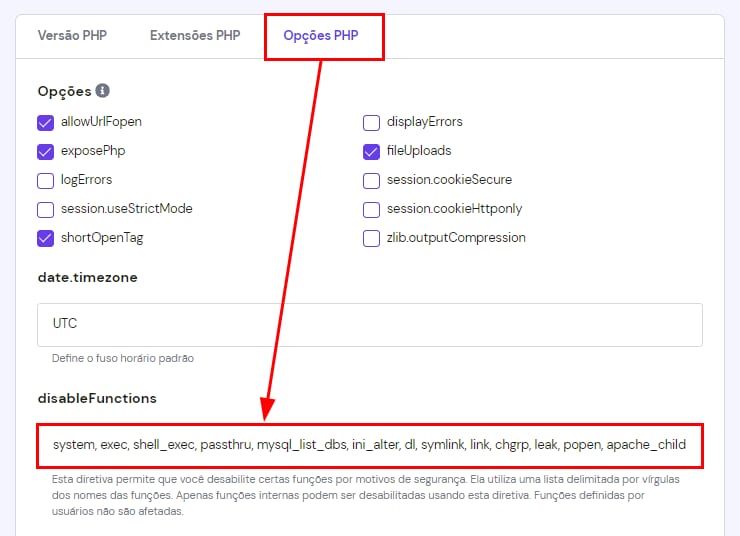Disable the allowUrlFopen checkbox

(45, 123)
